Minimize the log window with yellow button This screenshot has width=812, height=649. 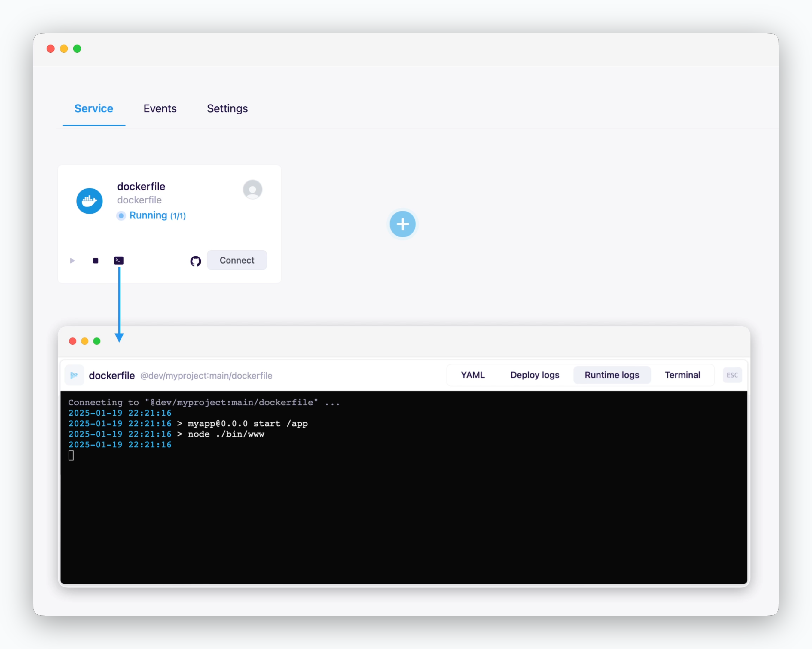pos(85,341)
